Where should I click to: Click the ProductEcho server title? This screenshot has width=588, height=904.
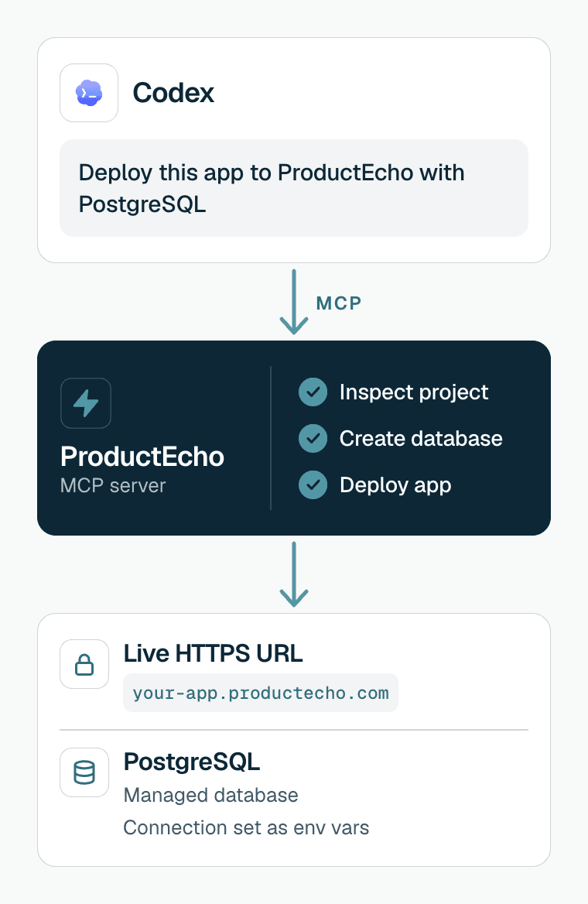(142, 457)
